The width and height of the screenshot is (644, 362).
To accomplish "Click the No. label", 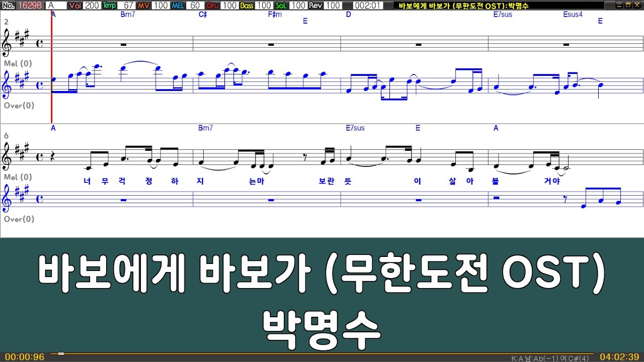I will 8,5.
